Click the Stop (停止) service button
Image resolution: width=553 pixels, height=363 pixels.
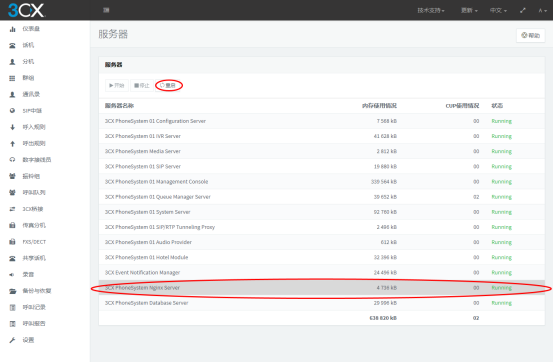point(142,85)
